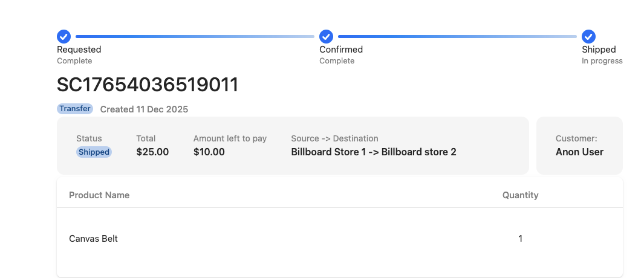The width and height of the screenshot is (644, 278).
Task: Click the Confirmed step checkmark icon
Action: pos(326,36)
